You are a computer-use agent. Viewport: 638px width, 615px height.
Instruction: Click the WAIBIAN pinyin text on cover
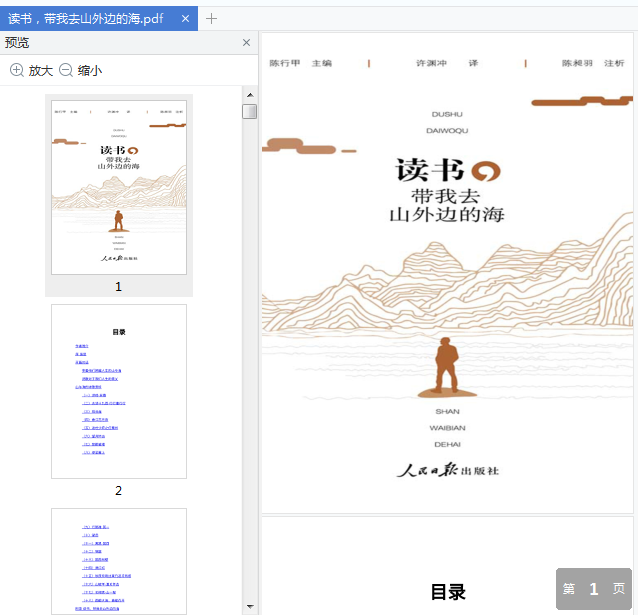click(448, 428)
